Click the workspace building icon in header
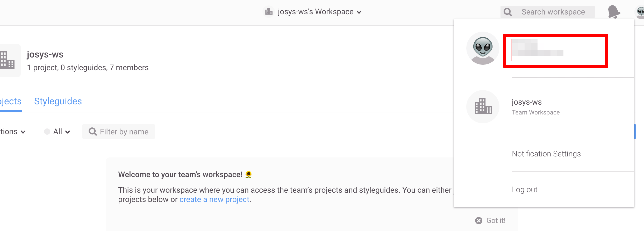The width and height of the screenshot is (644, 231). pyautogui.click(x=269, y=12)
